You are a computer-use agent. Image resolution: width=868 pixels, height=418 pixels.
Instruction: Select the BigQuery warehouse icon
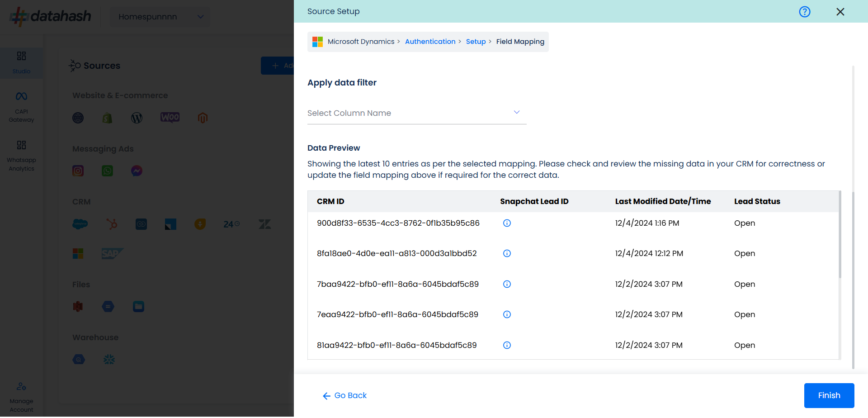pyautogui.click(x=79, y=360)
